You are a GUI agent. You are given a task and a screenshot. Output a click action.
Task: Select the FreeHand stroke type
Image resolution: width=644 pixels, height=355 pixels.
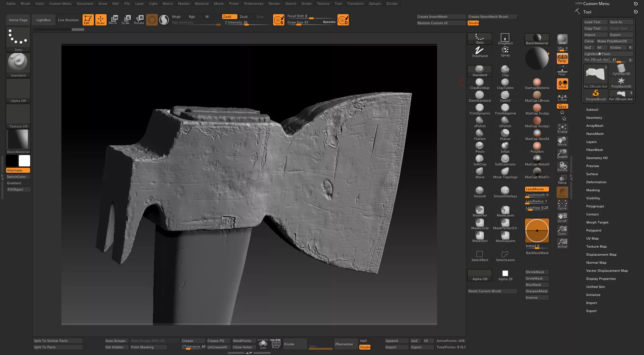click(x=480, y=51)
